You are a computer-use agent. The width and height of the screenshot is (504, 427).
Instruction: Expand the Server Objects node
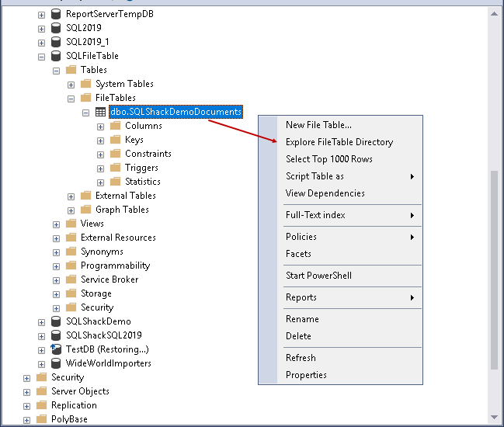click(x=27, y=391)
